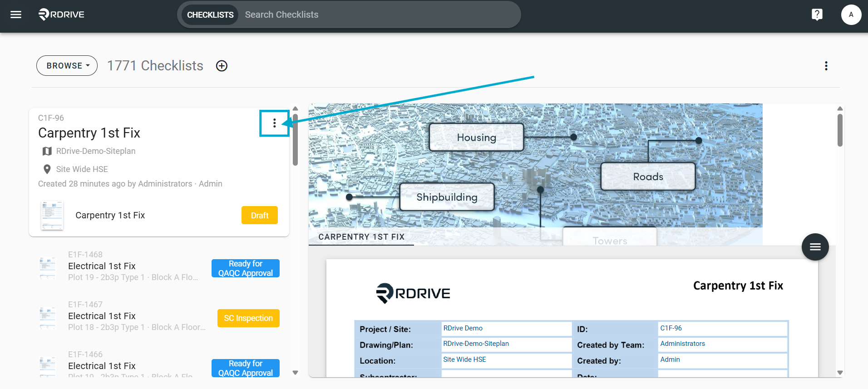
Task: Add a new checklist with plus icon
Action: pos(222,66)
